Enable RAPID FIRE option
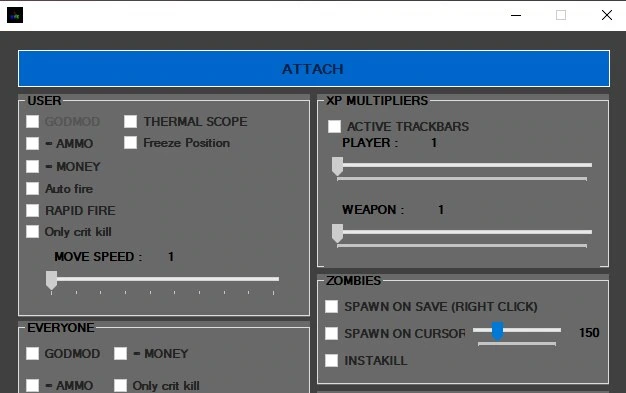Viewport: 626px width, 393px height. click(x=32, y=210)
